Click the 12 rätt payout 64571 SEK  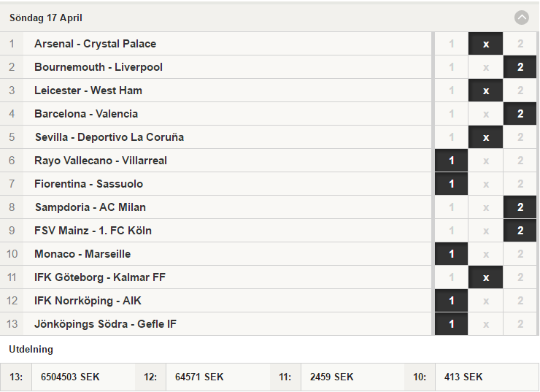pyautogui.click(x=199, y=377)
